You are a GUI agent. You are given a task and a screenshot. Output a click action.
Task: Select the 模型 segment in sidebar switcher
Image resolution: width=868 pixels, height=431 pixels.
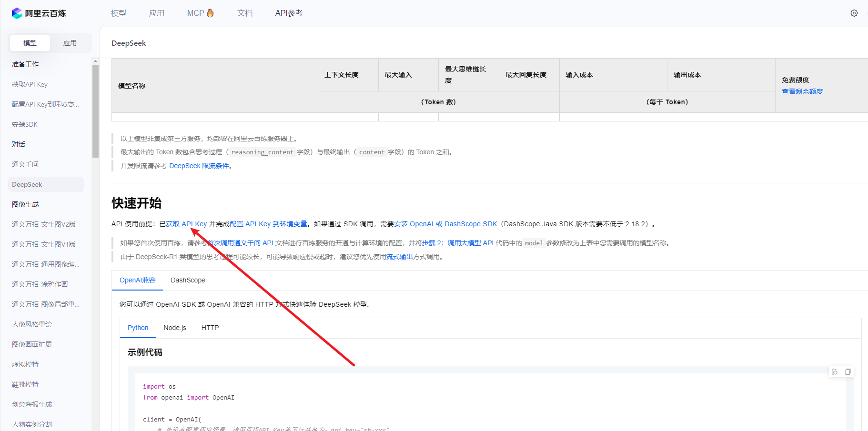pyautogui.click(x=30, y=43)
